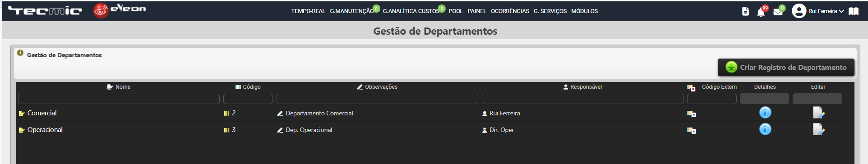The image size is (868, 164).
Task: Click the Detalhes column header
Action: pos(765,87)
